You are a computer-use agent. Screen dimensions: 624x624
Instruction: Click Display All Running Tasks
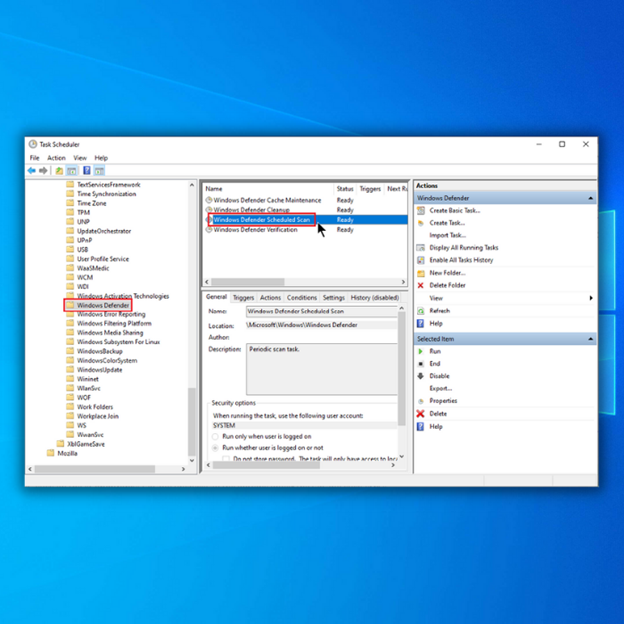coord(464,248)
